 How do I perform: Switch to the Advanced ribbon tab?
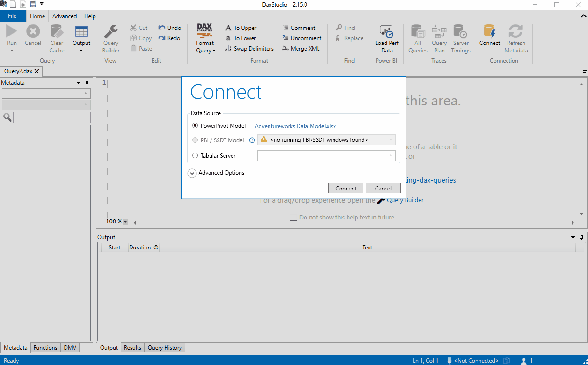point(65,16)
